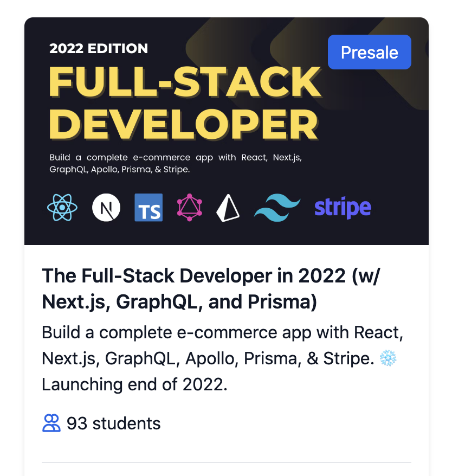The width and height of the screenshot is (452, 476).
Task: Click the '93 students' count text
Action: 113,423
